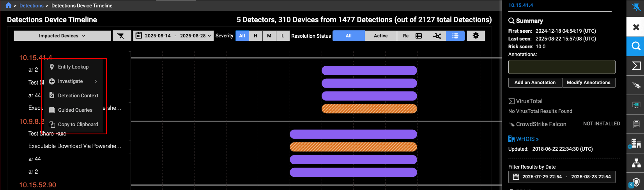Open the CrowdStrike Falcon sidebar icon
This screenshot has height=190, width=644.
[x=636, y=85]
